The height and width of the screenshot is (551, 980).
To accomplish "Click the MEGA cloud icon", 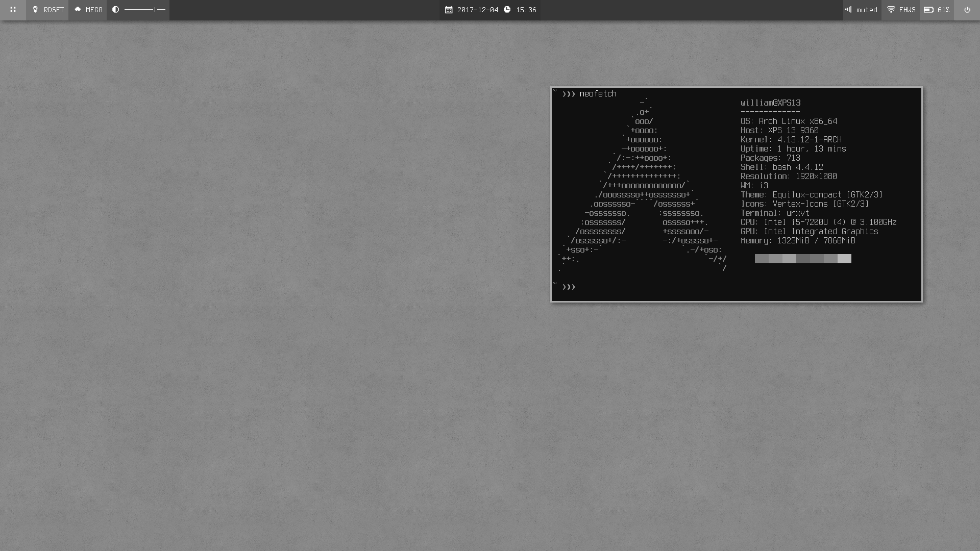I will (x=78, y=10).
